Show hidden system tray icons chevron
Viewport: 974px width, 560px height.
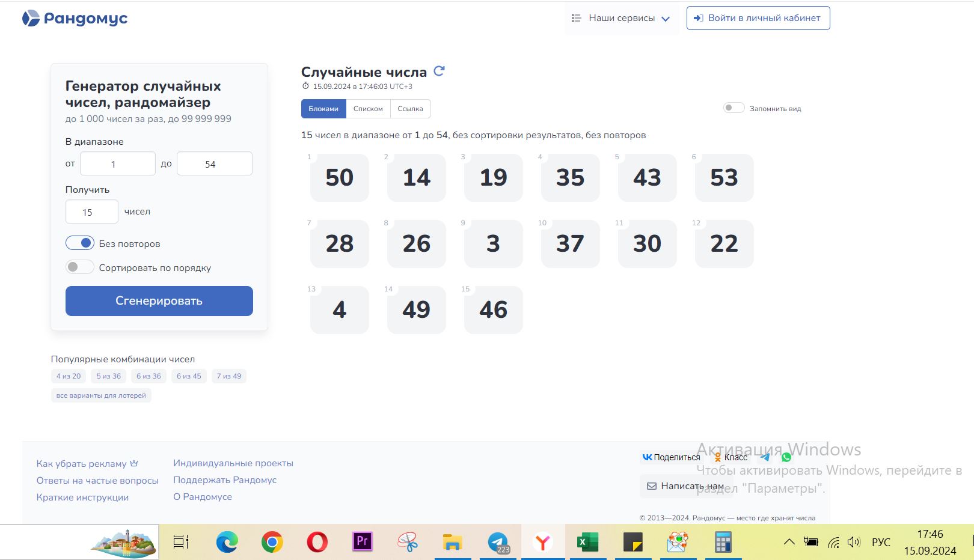pos(789,542)
